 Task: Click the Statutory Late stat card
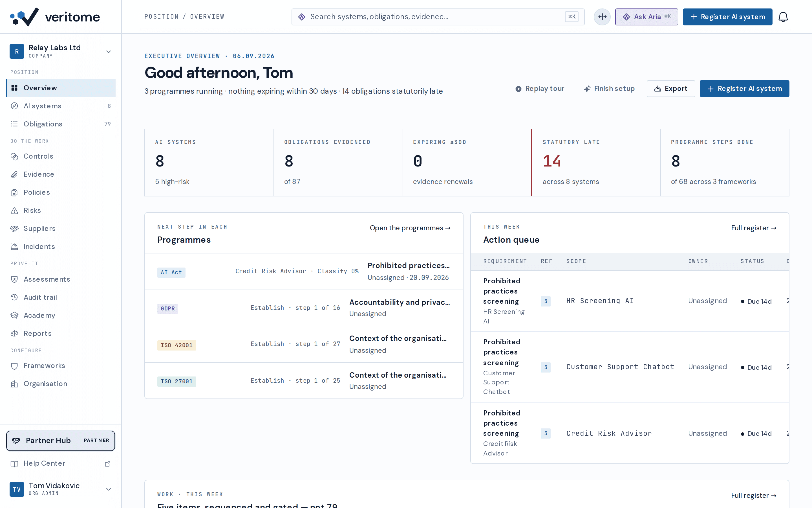point(596,163)
